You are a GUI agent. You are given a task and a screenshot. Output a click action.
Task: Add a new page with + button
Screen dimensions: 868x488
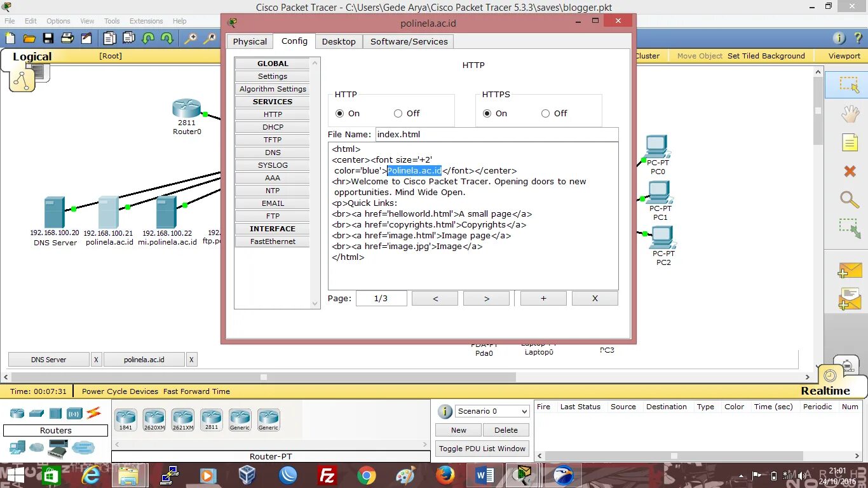point(543,299)
